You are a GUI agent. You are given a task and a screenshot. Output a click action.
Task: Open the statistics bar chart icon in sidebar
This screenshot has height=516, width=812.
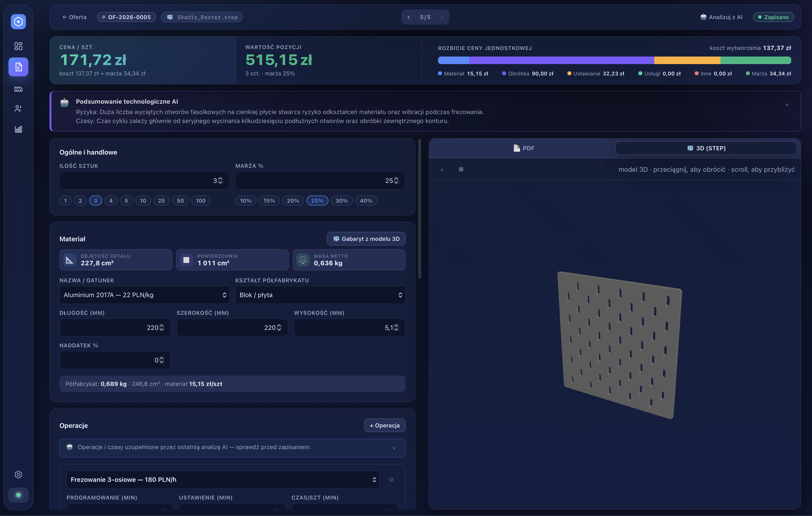pyautogui.click(x=18, y=129)
